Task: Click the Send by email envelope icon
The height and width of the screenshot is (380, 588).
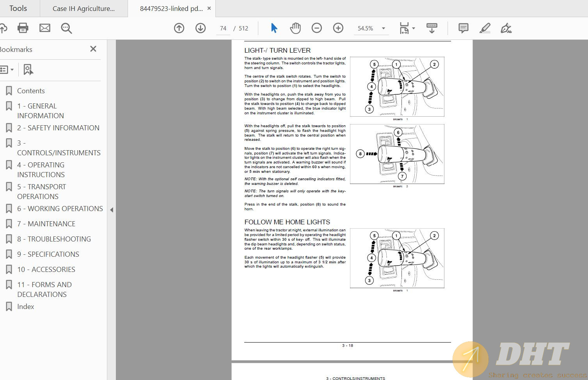Action: [x=45, y=28]
